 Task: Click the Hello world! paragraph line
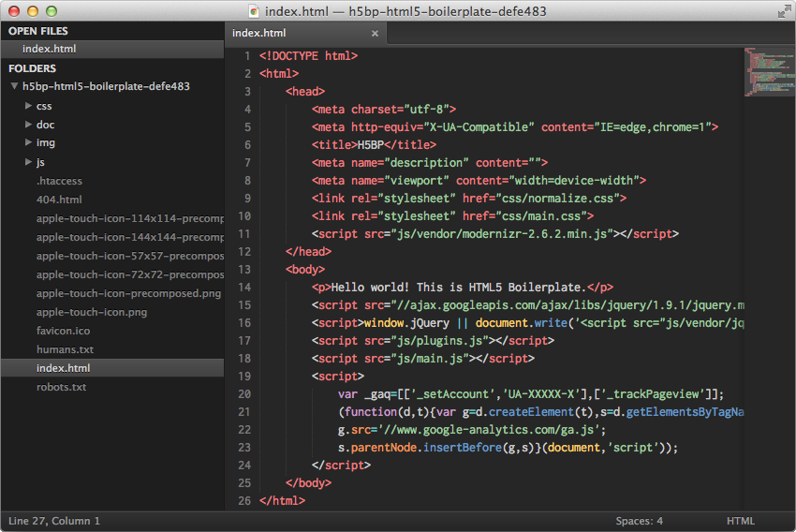pyautogui.click(x=463, y=288)
